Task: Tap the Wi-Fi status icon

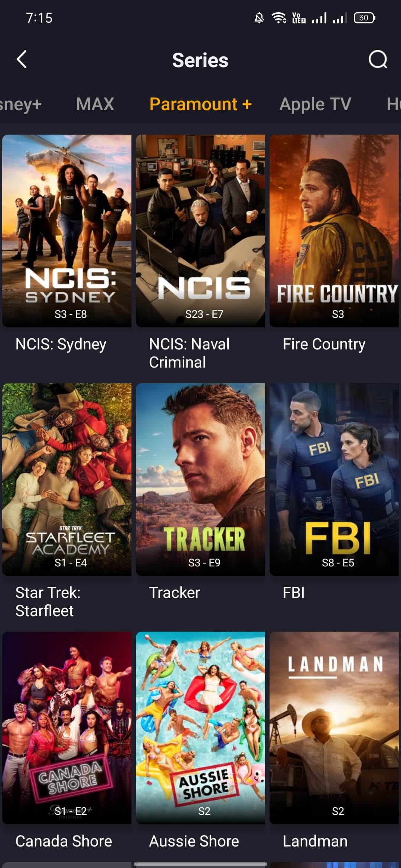Action: (x=279, y=18)
